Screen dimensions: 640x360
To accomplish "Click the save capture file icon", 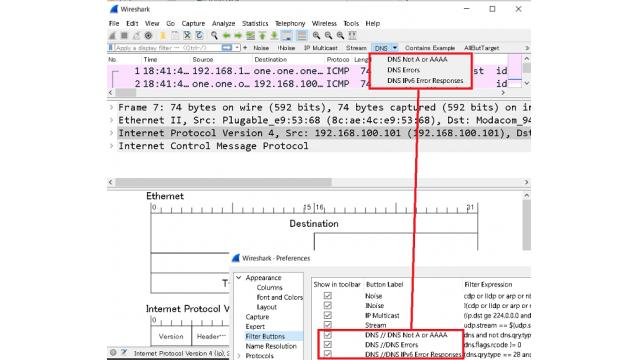I will pyautogui.click(x=175, y=36).
